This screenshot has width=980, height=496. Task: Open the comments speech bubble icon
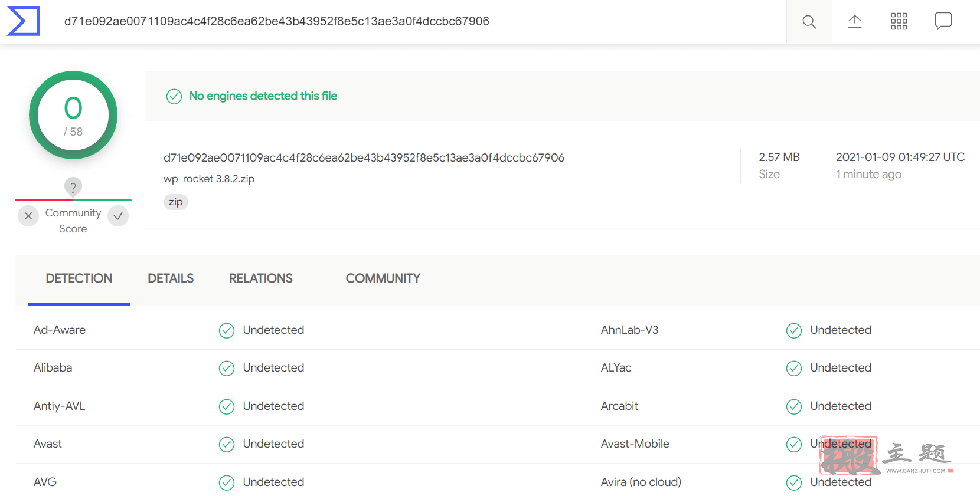coord(943,21)
